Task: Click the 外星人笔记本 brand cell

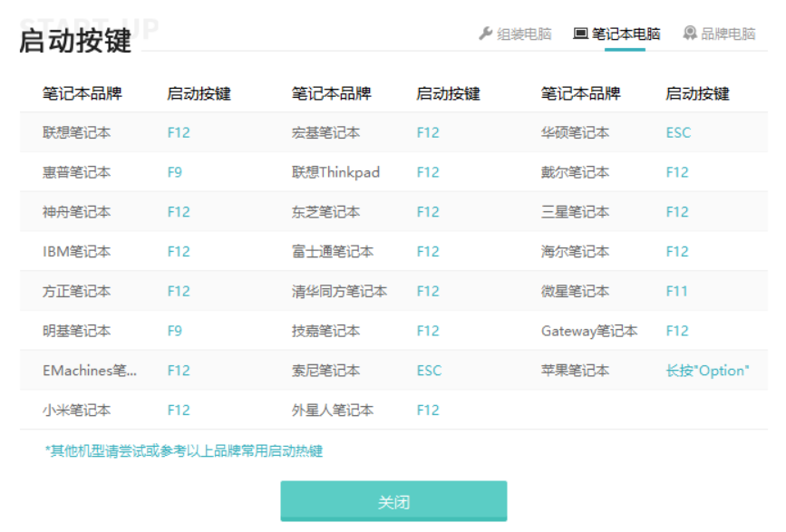Action: tap(333, 411)
